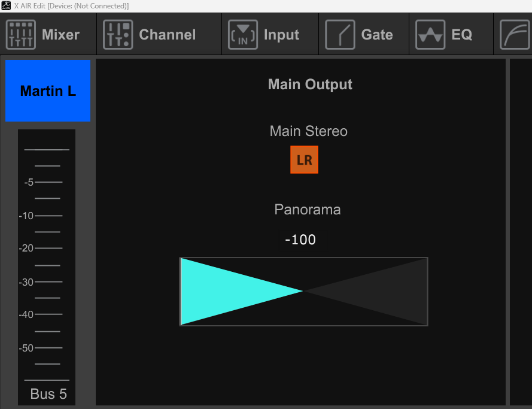Click the Panorama pan slider
Viewport: 532px width, 409px height.
304,292
